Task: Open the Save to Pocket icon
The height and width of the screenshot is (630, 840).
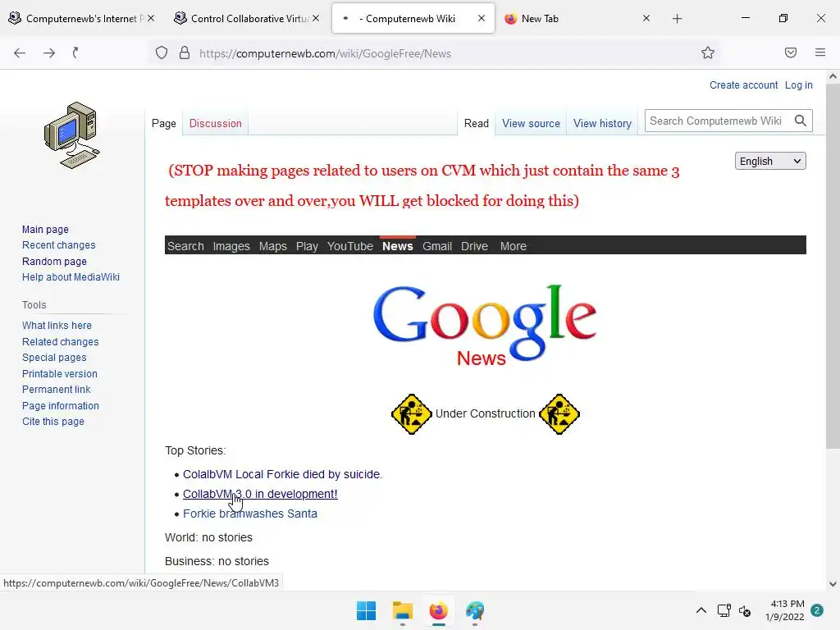Action: coord(791,52)
